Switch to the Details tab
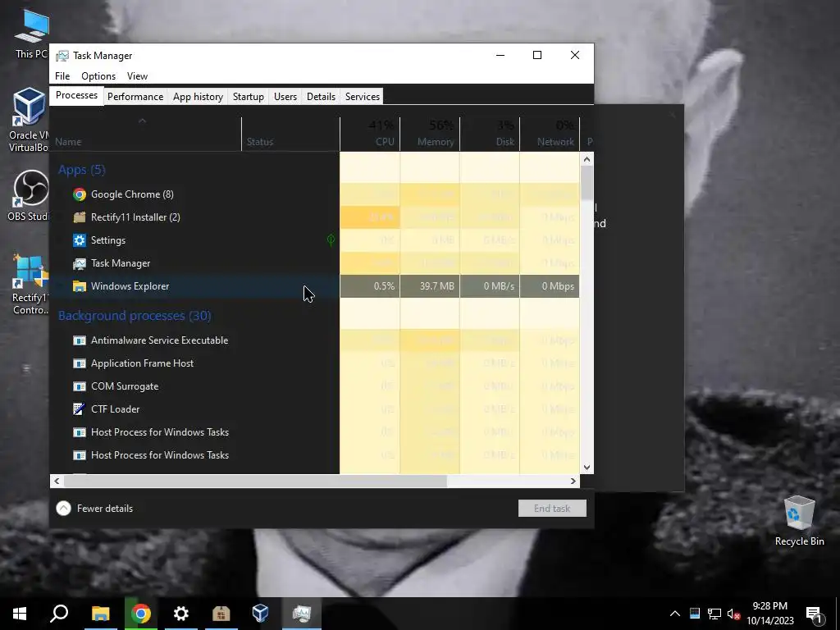The width and height of the screenshot is (840, 630). pos(321,97)
